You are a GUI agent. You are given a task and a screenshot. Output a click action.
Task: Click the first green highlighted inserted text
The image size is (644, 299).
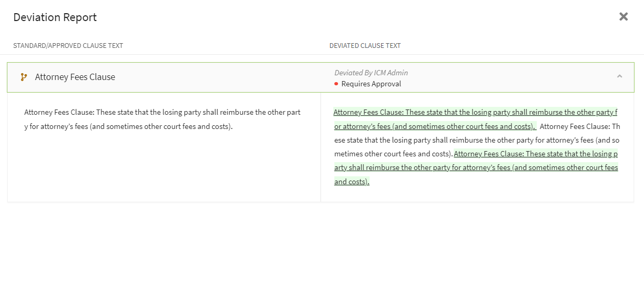[x=475, y=113]
